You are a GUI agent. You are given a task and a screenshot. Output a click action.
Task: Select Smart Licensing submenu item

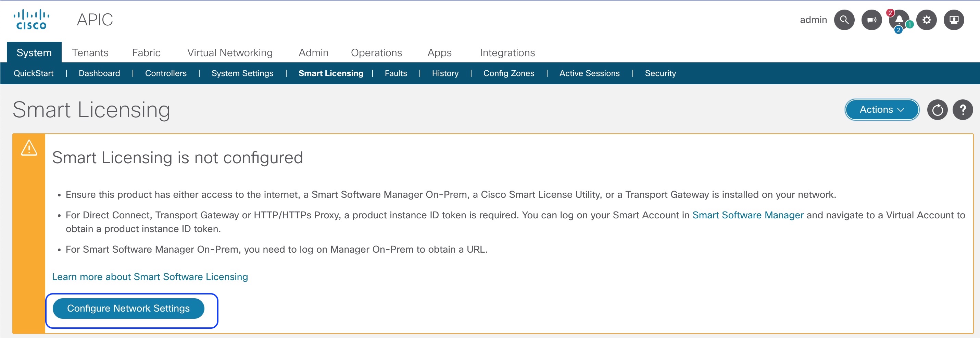pyautogui.click(x=331, y=73)
